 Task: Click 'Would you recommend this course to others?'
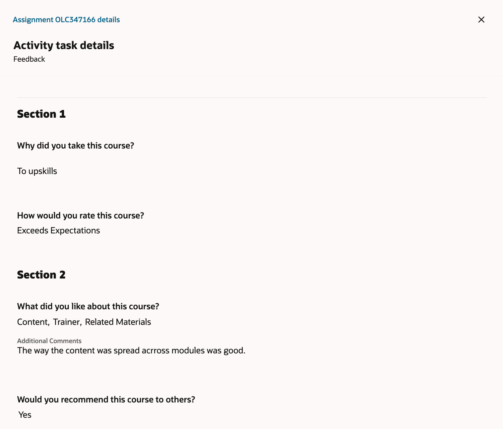point(106,400)
